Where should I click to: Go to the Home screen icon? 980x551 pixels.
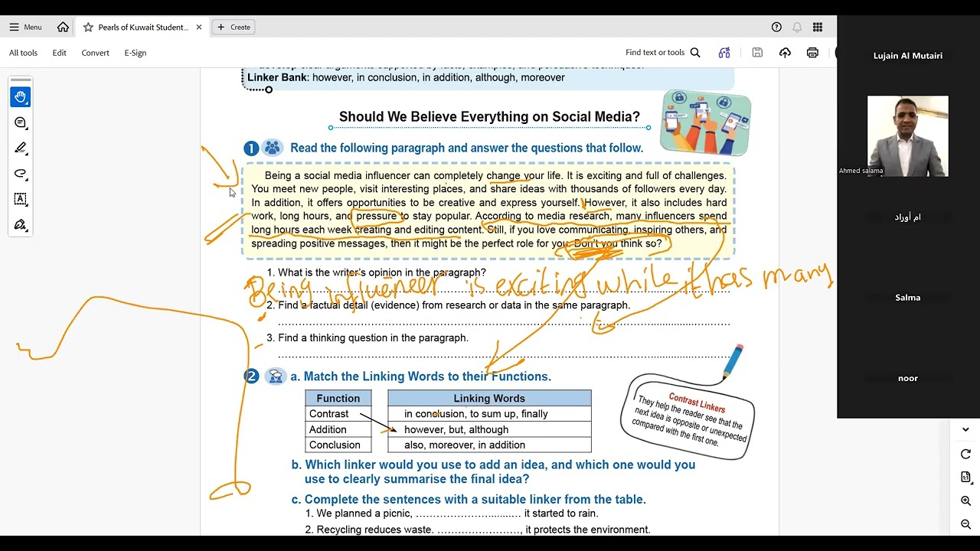[x=63, y=27]
